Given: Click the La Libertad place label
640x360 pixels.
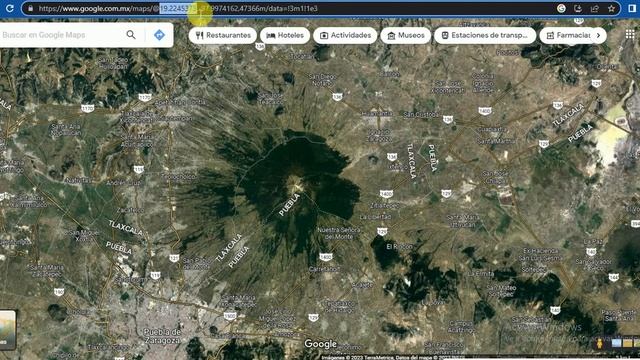Looking at the screenshot, I should pos(375,217).
